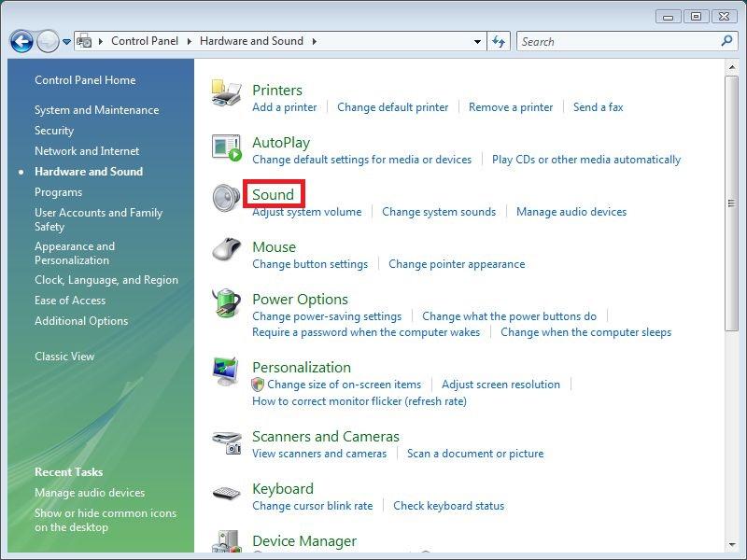Click Adjust screen resolution
This screenshot has height=560, width=747.
point(500,385)
